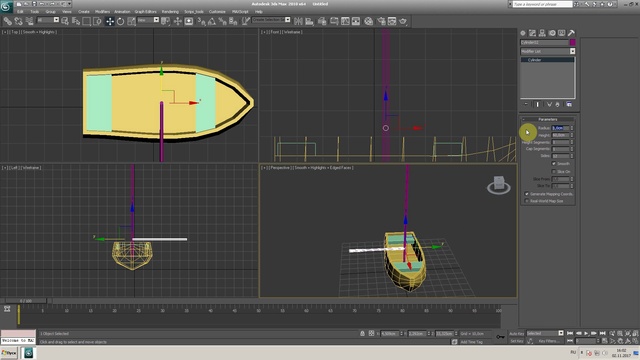Click the Height spinner arrows
Image resolution: width=640 pixels, height=360 pixels.
click(x=572, y=135)
